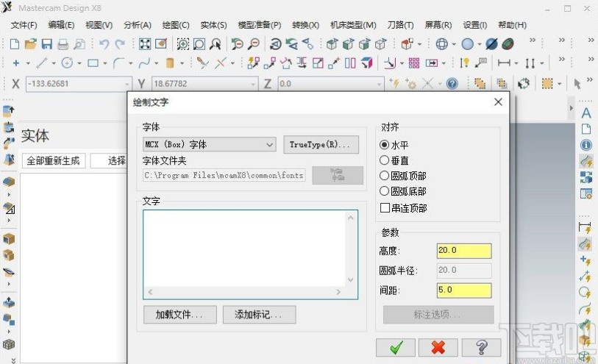Click the blue help question icon
Image resolution: width=598 pixels, height=364 pixels.
click(x=452, y=84)
